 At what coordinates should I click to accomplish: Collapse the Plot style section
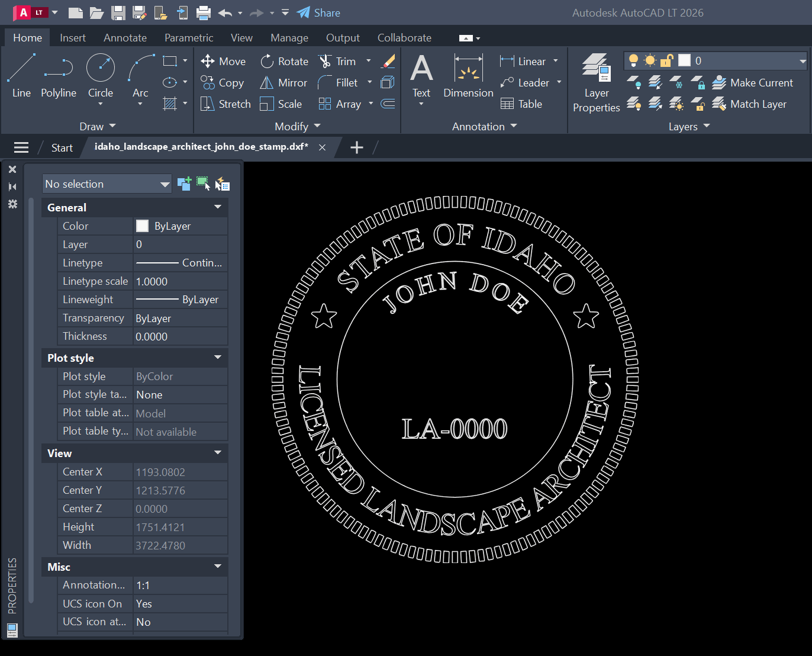218,358
